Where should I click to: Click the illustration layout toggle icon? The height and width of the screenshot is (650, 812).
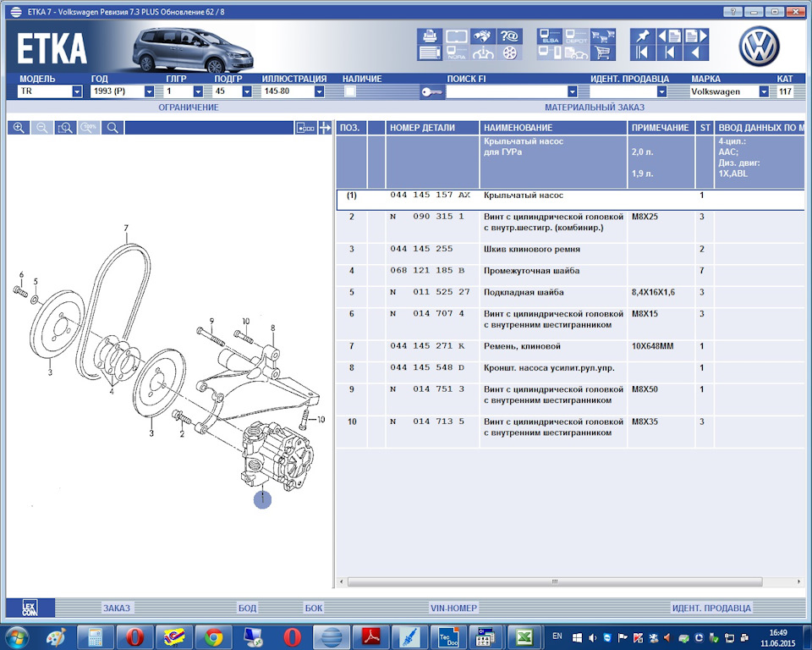pos(305,128)
